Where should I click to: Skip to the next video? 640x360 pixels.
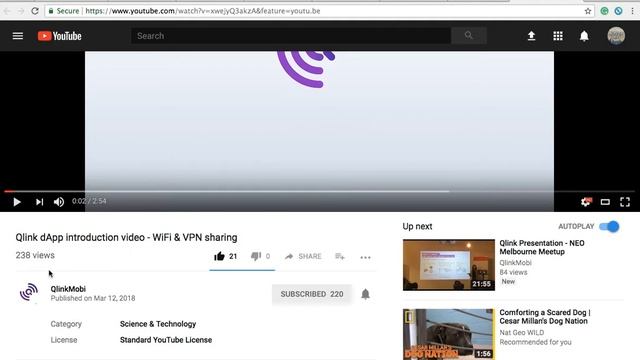point(39,202)
